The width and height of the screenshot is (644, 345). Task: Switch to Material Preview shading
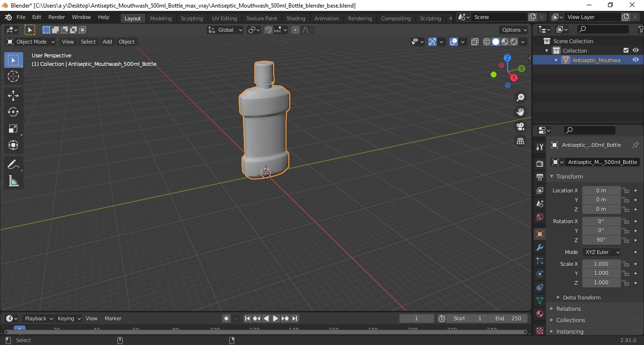pos(505,42)
